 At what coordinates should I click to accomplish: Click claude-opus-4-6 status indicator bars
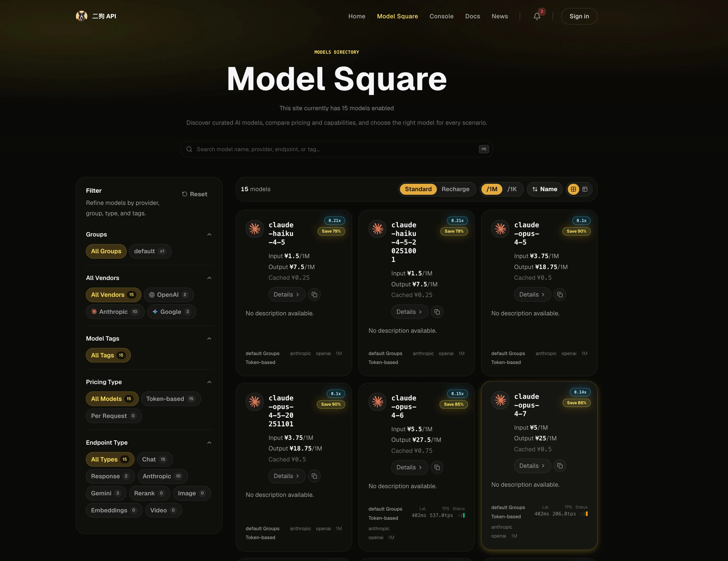[x=461, y=515]
